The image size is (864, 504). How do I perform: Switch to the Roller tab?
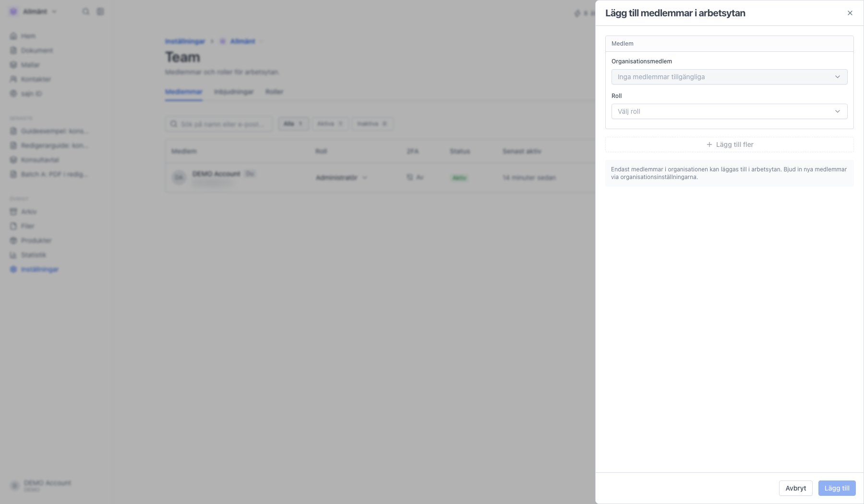tap(274, 92)
